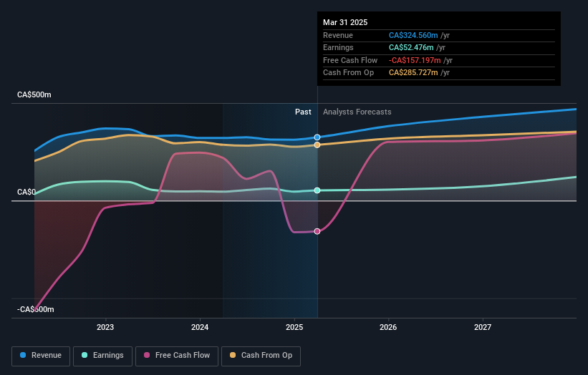This screenshot has width=588, height=375.
Task: Toggle the Free Cash Flow legend button
Action: point(177,356)
